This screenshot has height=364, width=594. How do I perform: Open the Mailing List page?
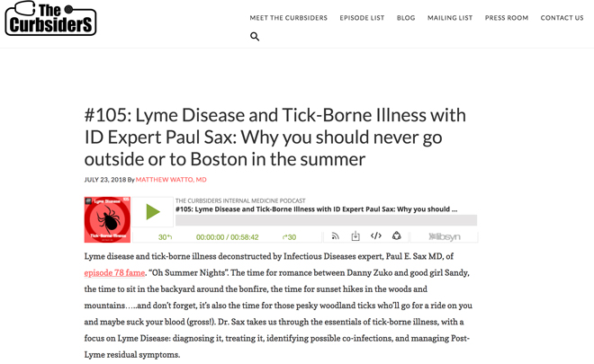(450, 18)
